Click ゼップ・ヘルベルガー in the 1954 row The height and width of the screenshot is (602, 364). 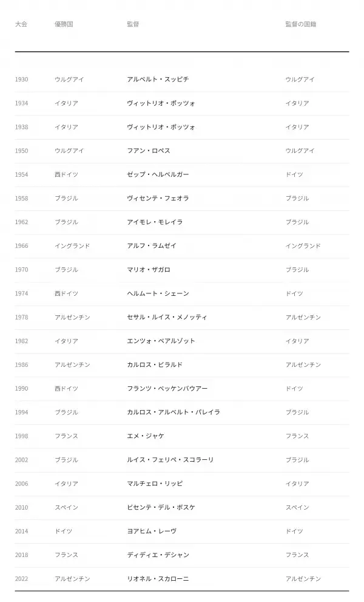(158, 175)
